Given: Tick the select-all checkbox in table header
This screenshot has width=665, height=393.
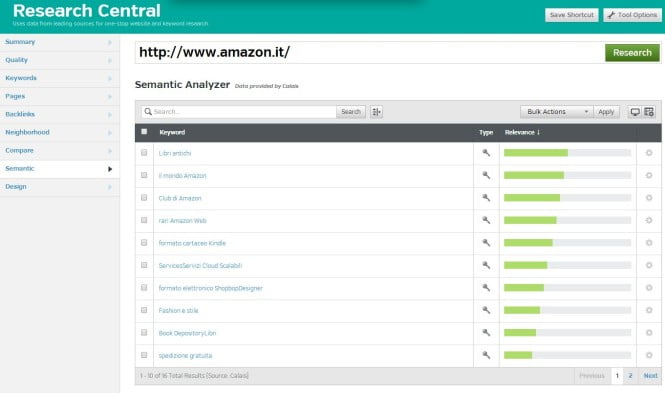Looking at the screenshot, I should click(x=144, y=132).
